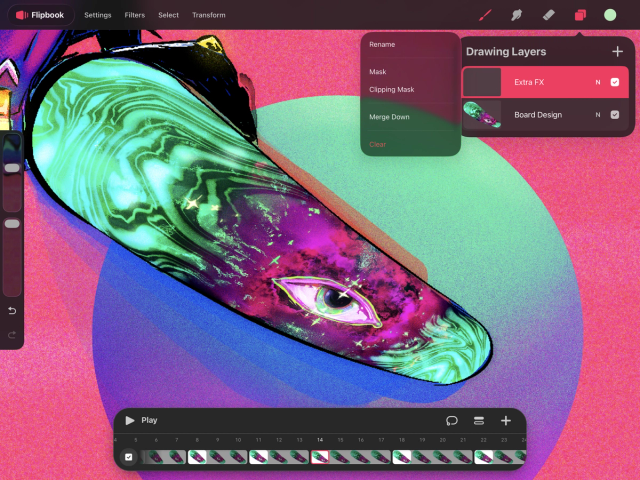Open Extra FX layer thumbnail
This screenshot has height=480, width=640.
tap(482, 82)
